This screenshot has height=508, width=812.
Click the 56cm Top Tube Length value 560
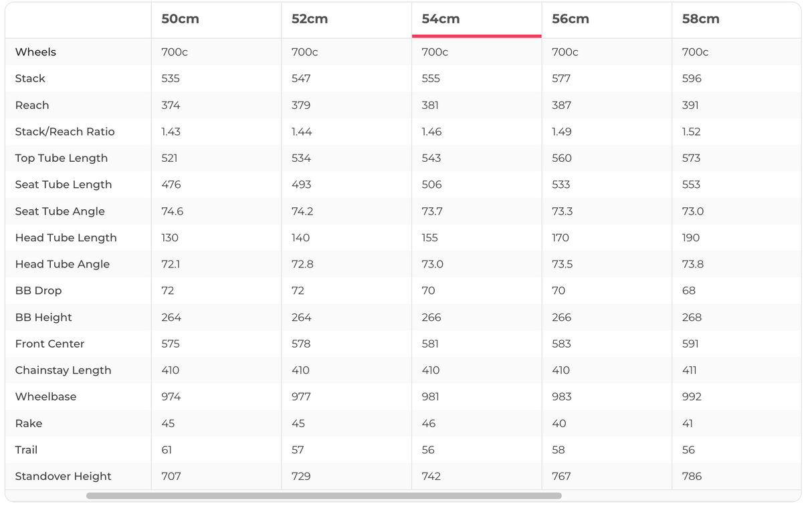(561, 158)
